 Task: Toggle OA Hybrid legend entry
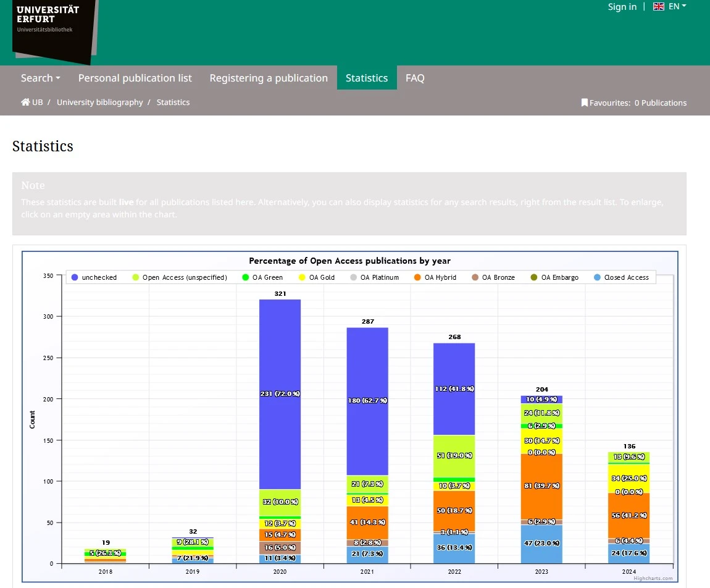point(440,278)
